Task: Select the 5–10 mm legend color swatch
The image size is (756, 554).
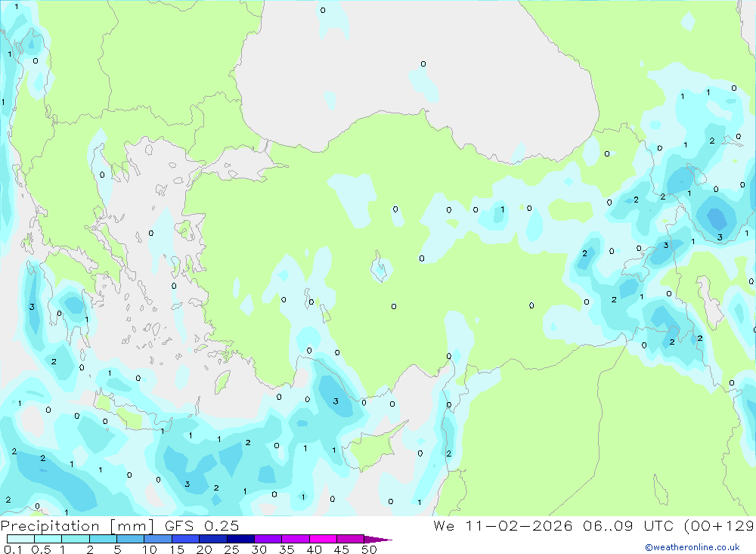Action: pos(131,539)
